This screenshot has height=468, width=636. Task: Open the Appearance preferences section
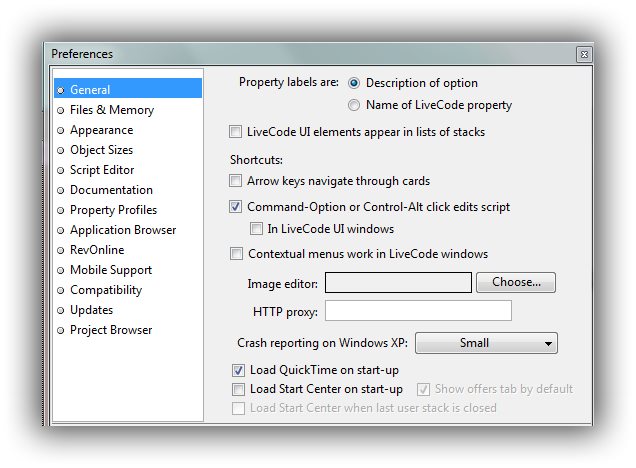101,130
